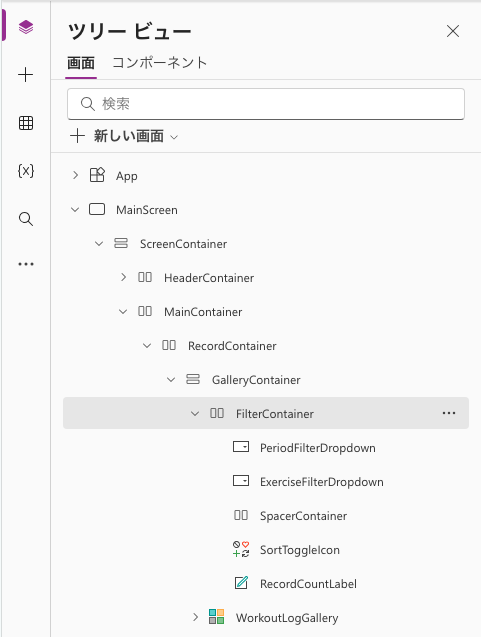Collapse the MainScreen node
The image size is (481, 637).
click(x=75, y=210)
